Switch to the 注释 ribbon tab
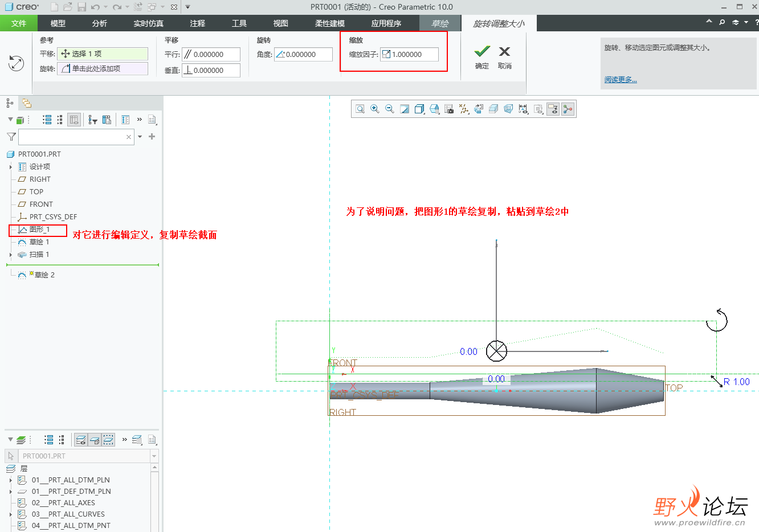Image resolution: width=759 pixels, height=532 pixels. [x=198, y=23]
